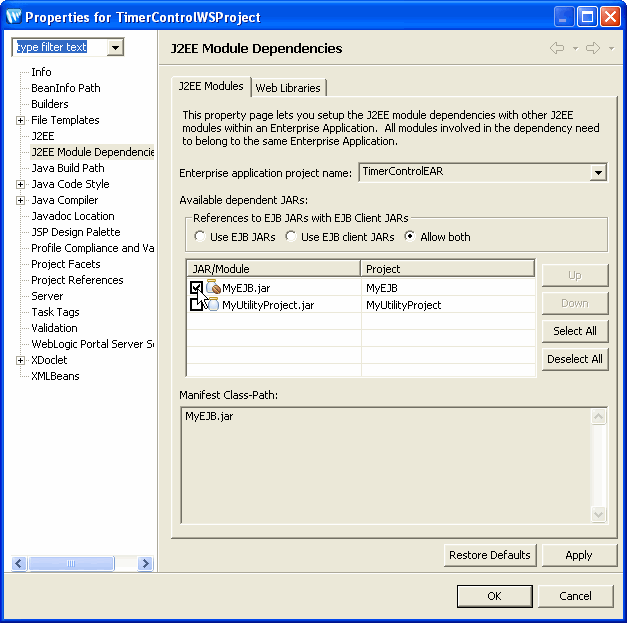The height and width of the screenshot is (623, 627).
Task: Close the Properties dialog window
Action: (x=610, y=17)
